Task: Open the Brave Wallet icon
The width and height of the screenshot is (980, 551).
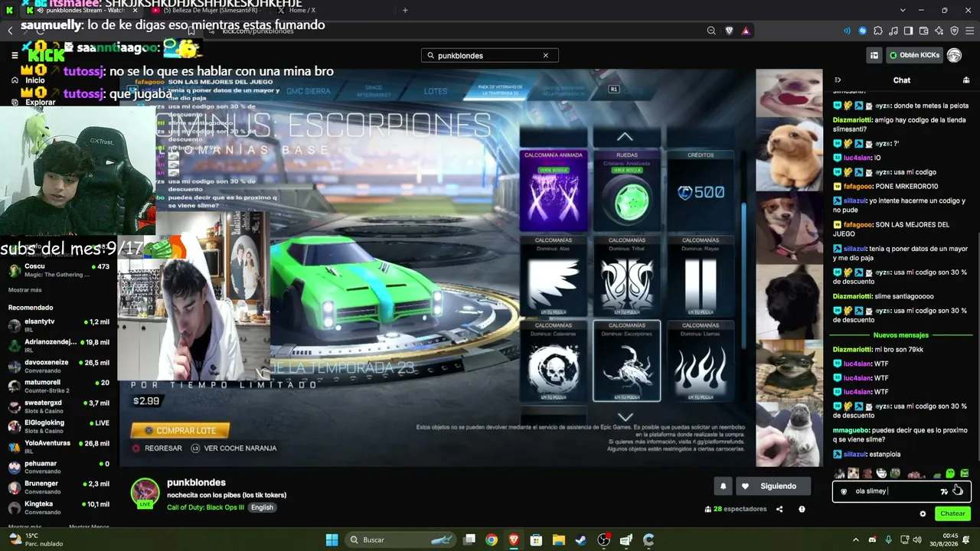Action: (923, 31)
